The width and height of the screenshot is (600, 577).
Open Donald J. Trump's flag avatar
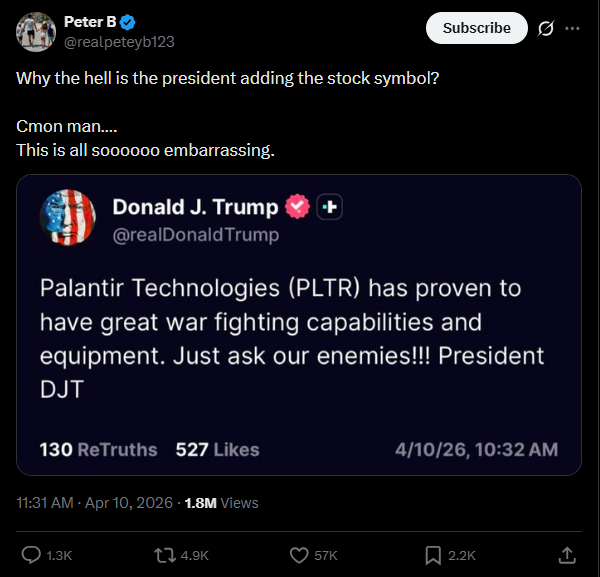pos(68,219)
